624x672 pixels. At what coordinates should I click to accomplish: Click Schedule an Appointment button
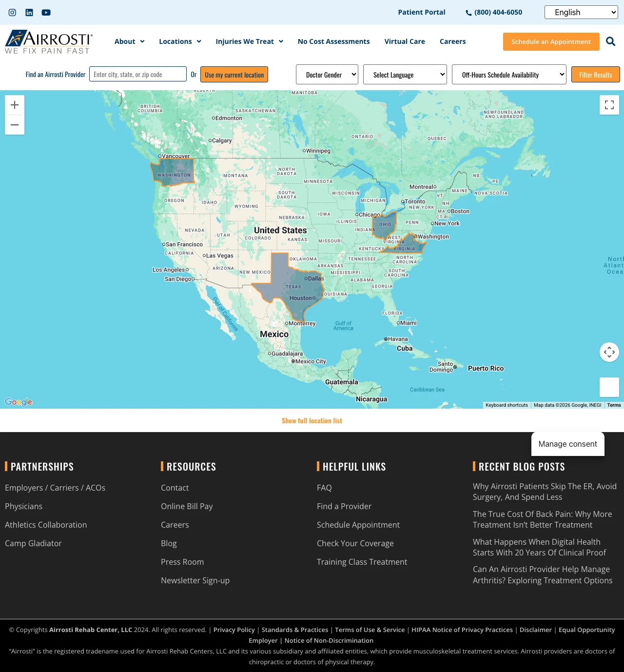tap(551, 42)
